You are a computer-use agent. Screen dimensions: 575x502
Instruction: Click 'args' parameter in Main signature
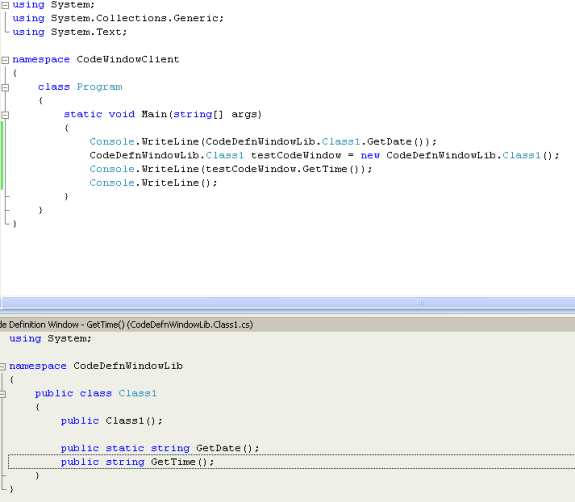click(x=244, y=114)
